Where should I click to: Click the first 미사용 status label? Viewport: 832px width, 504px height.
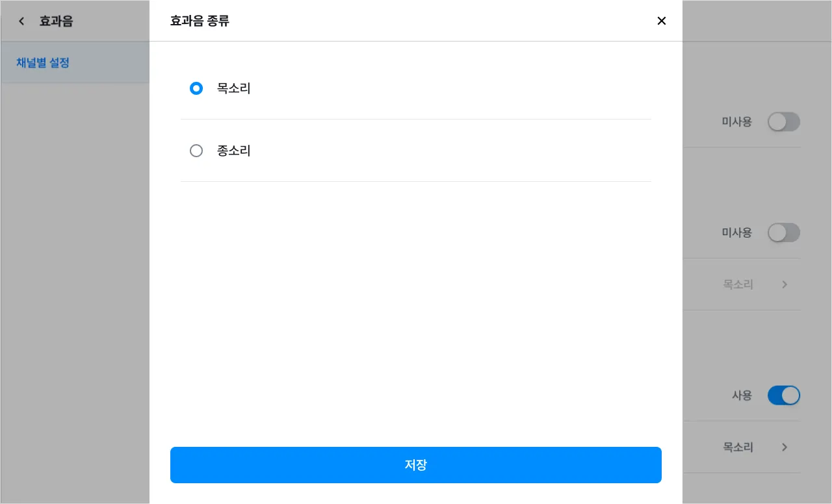coord(736,121)
